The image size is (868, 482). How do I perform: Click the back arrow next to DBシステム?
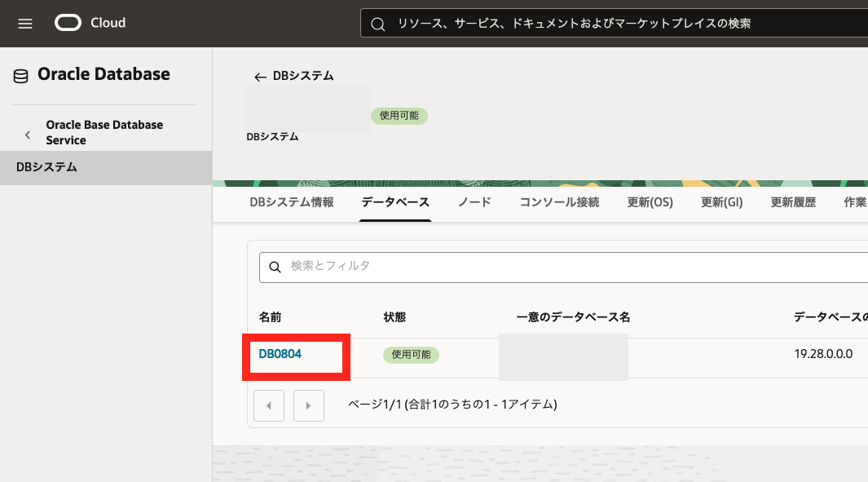point(260,77)
